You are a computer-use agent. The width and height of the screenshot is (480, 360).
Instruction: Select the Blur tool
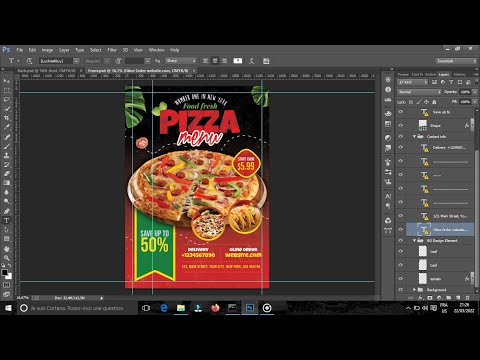[x=6, y=192]
